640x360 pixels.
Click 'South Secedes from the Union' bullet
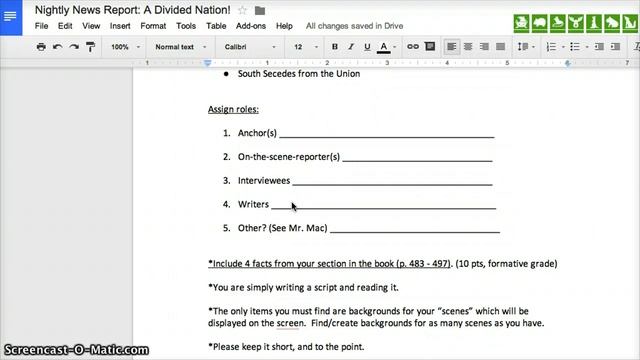pyautogui.click(x=299, y=74)
